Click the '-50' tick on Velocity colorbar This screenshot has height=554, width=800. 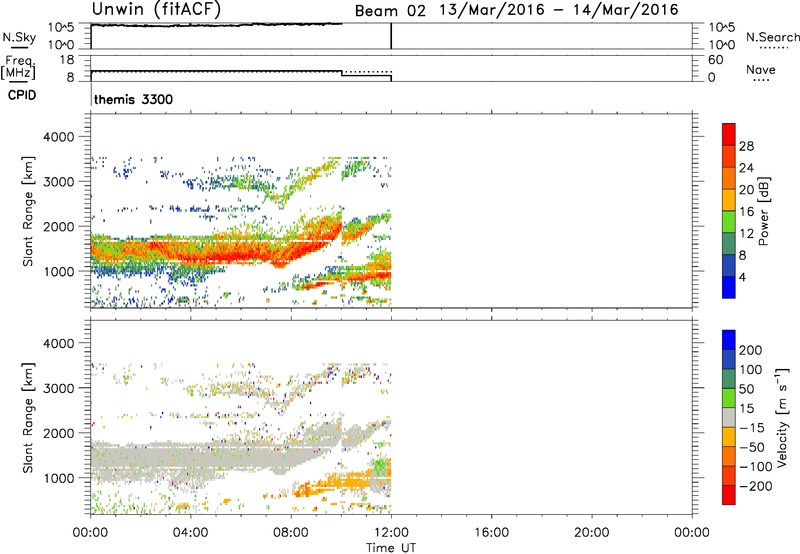tap(752, 447)
